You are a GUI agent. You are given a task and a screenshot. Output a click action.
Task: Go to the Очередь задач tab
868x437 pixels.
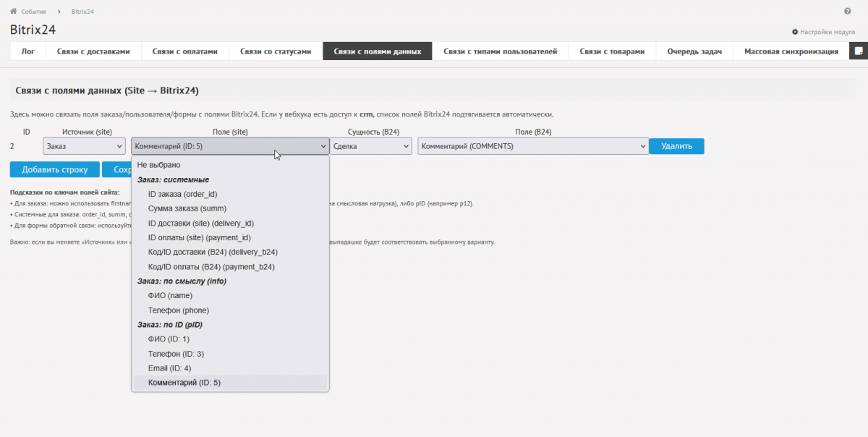694,51
